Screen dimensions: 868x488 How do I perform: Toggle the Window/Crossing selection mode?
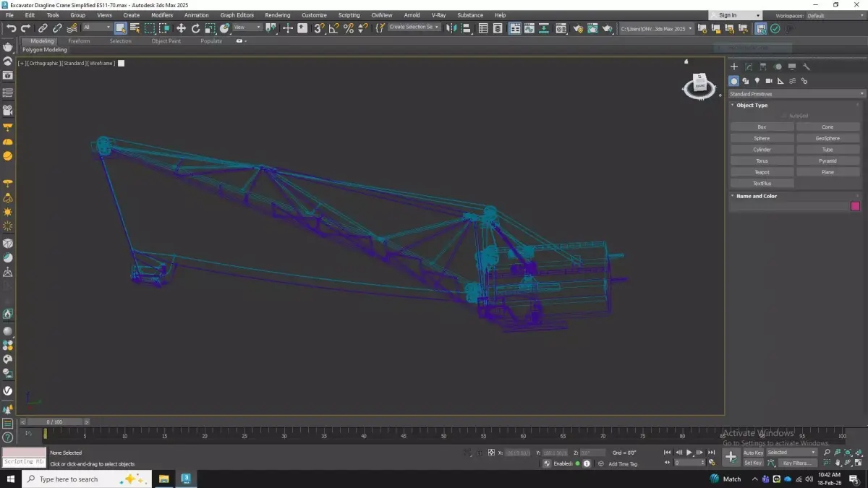pyautogui.click(x=164, y=28)
